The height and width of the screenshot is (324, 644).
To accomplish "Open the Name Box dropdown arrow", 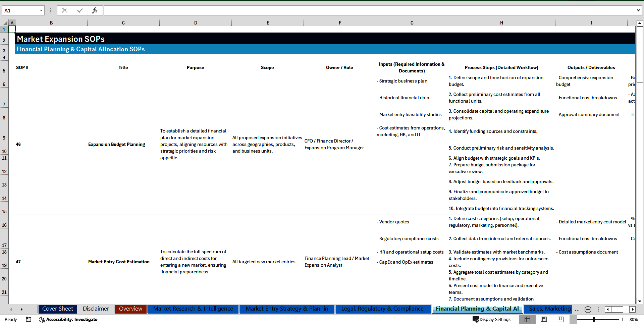I will coord(42,10).
